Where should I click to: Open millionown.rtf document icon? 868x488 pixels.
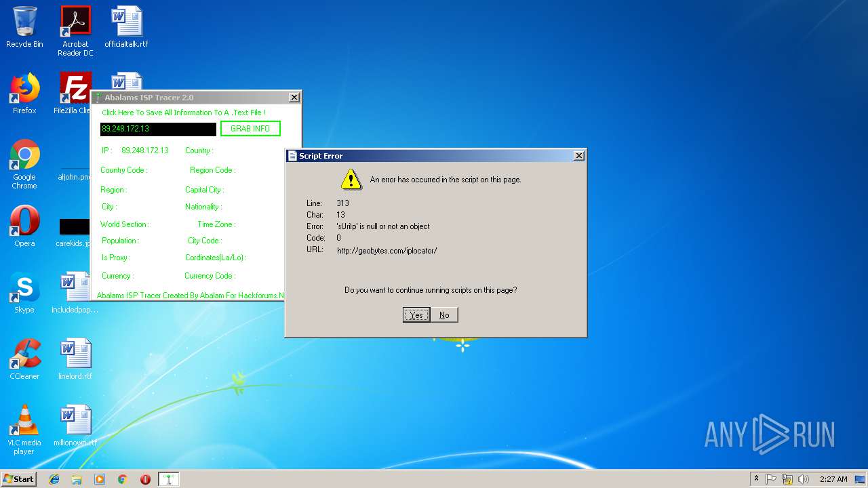tap(75, 426)
